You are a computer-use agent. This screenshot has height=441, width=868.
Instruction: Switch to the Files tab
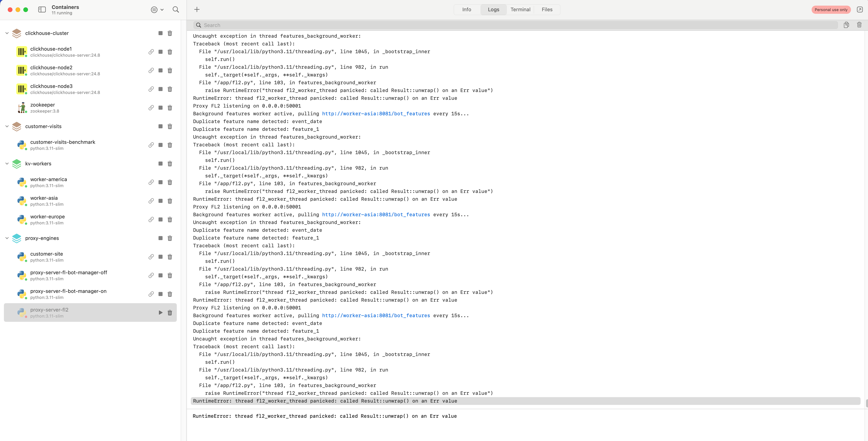(547, 10)
